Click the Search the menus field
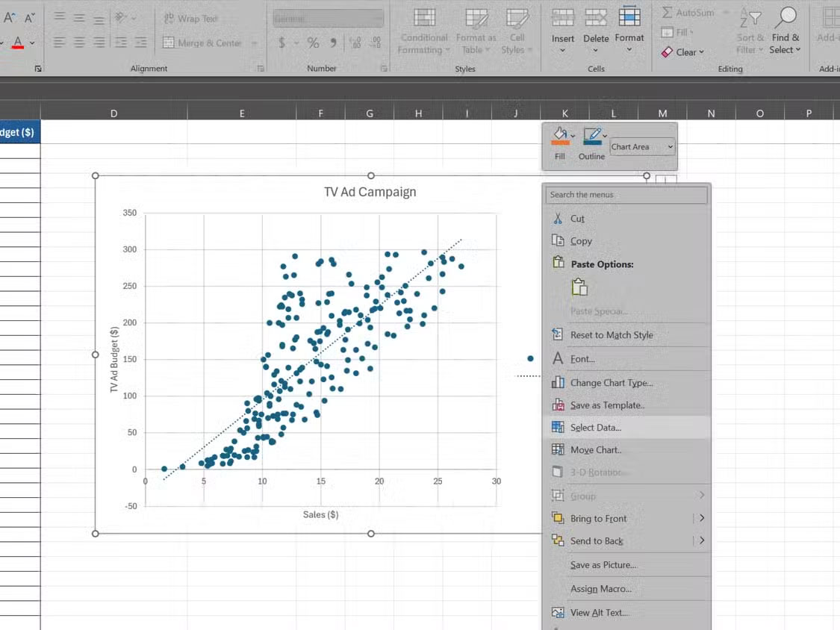This screenshot has height=630, width=840. pyautogui.click(x=626, y=195)
